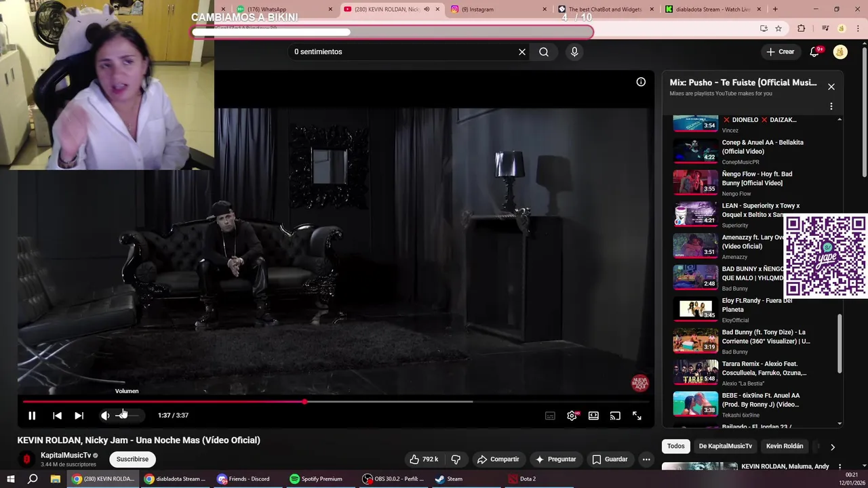Open a new browser tab
Viewport: 868px width, 488px height.
coord(775,9)
